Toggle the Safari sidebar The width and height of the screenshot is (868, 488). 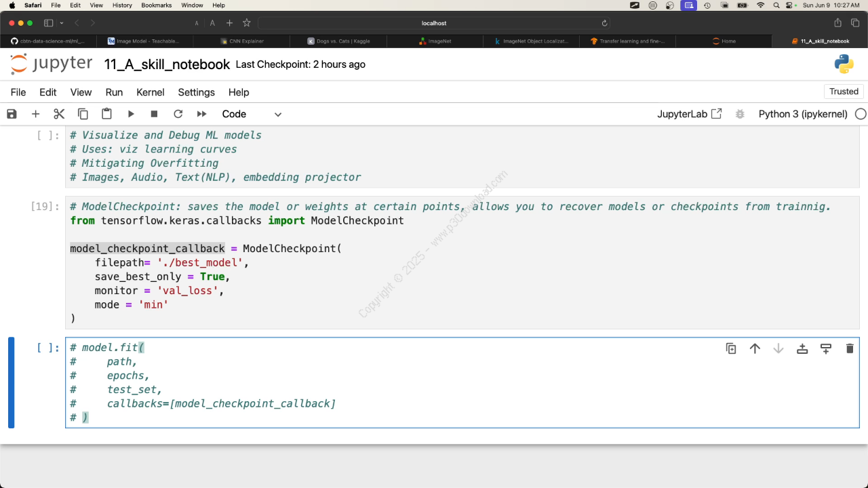click(x=48, y=23)
